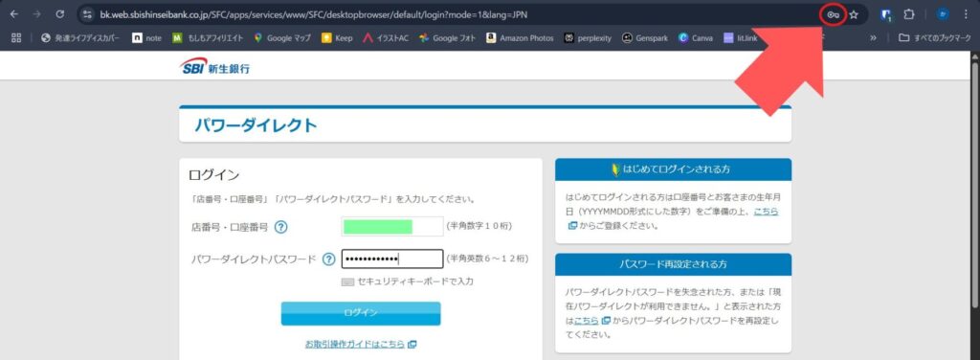Click the はじめてログインされる方 header

(x=673, y=169)
